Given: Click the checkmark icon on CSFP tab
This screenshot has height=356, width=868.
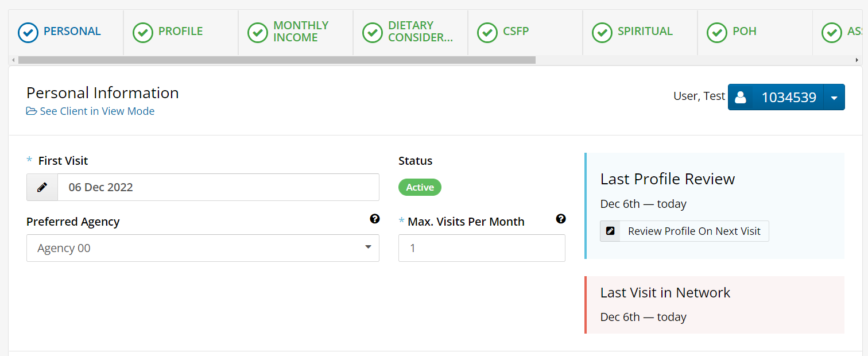Looking at the screenshot, I should pos(487,32).
